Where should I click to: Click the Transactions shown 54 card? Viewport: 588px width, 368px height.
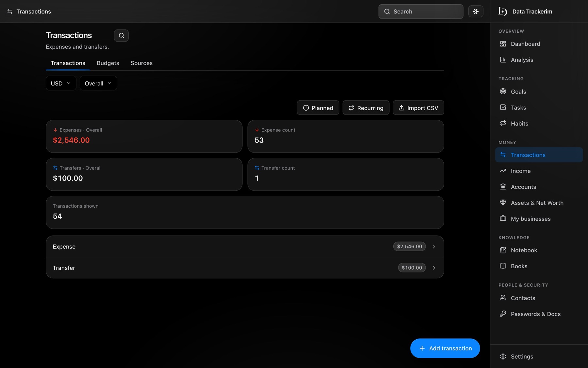click(x=245, y=212)
